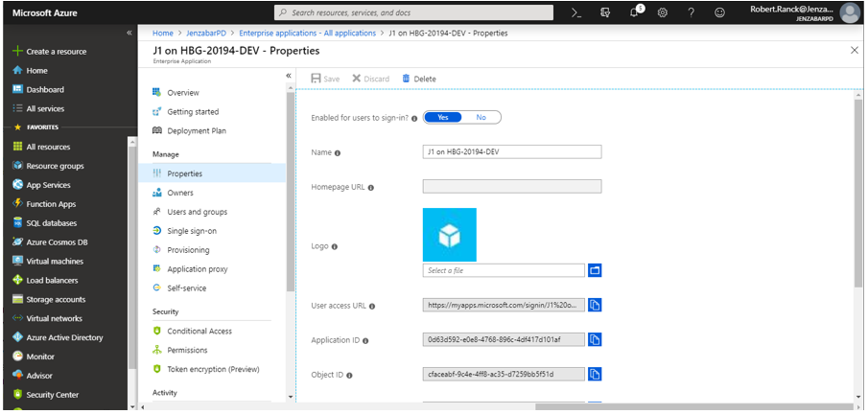Image resolution: width=868 pixels, height=414 pixels.
Task: Send feedback via the smiley icon
Action: tap(720, 12)
